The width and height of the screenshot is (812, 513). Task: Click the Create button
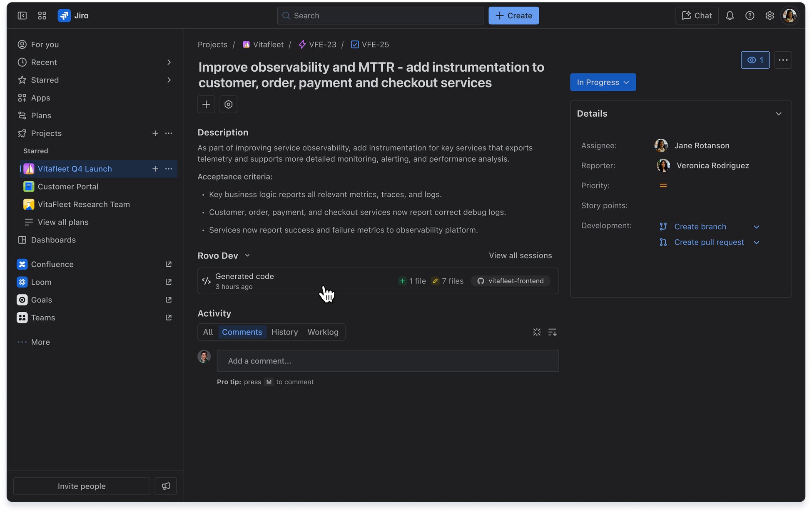513,15
